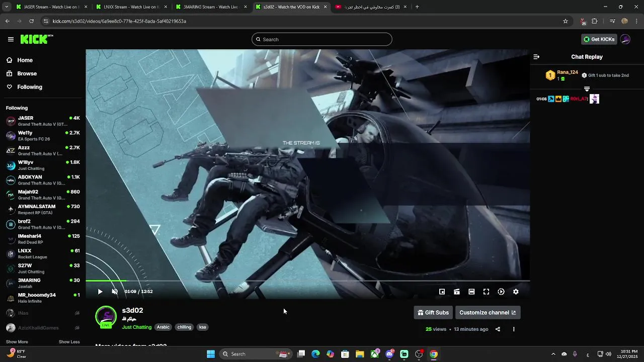Screen dimensions: 644x362
Task: Enter fullscreen video mode
Action: (x=486, y=292)
